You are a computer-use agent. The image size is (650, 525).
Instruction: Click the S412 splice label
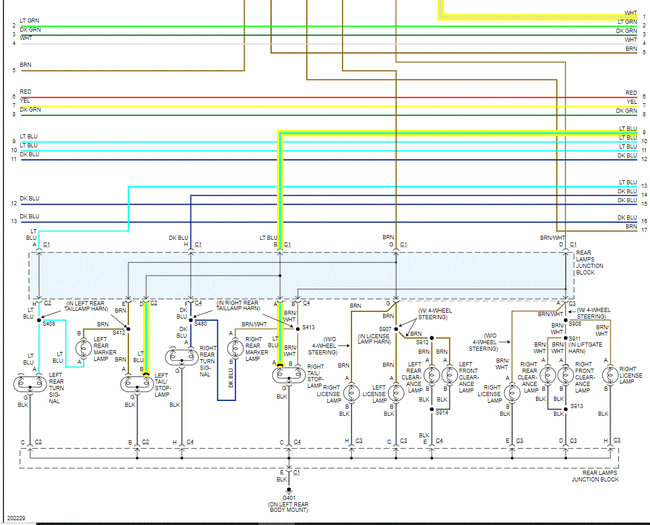pos(119,332)
